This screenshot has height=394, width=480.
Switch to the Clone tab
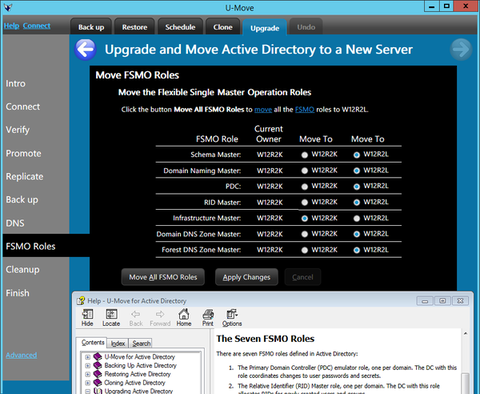223,27
